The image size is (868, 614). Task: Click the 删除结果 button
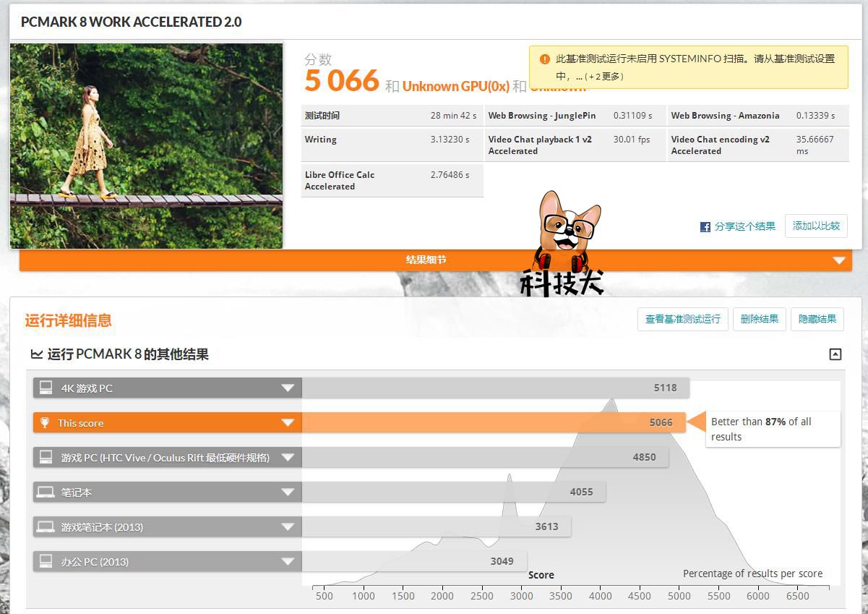coord(760,319)
